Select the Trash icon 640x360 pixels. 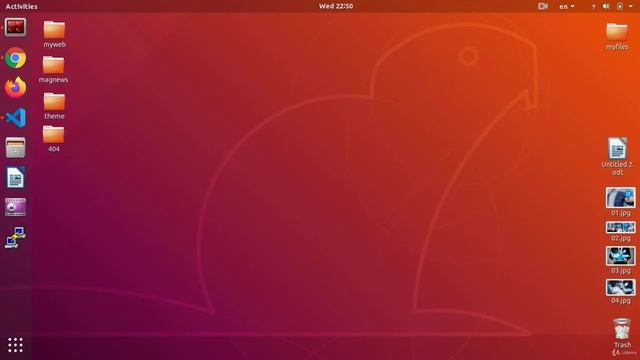point(622,329)
